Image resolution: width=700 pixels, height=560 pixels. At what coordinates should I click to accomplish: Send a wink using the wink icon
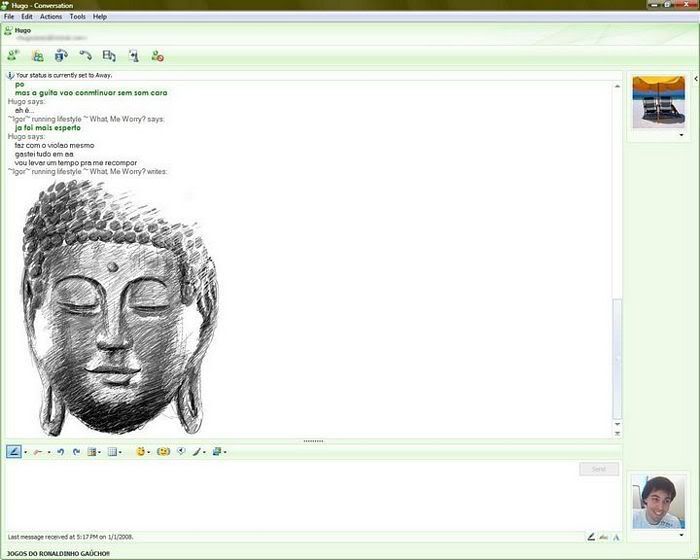point(163,452)
